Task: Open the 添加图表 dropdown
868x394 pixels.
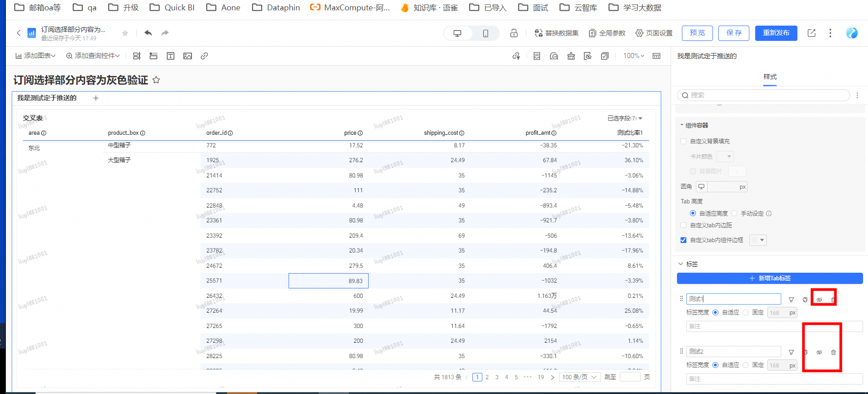Action: point(36,56)
